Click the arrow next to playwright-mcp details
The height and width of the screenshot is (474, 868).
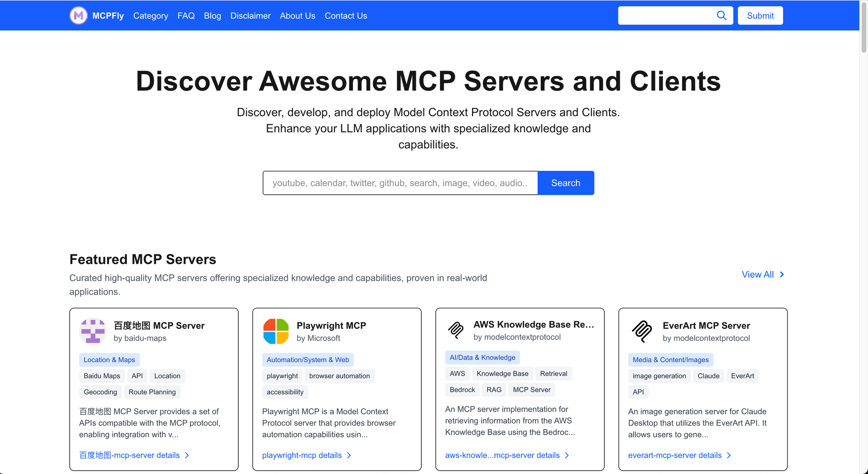click(349, 455)
